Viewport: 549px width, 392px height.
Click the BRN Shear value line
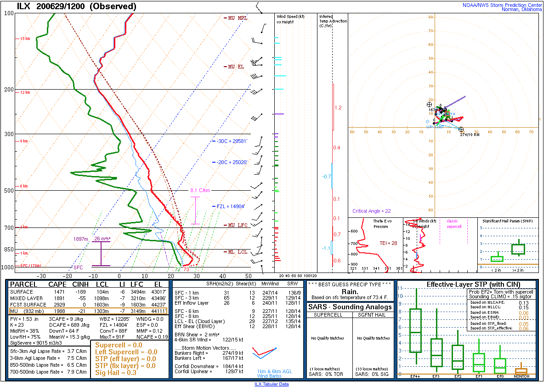197,335
